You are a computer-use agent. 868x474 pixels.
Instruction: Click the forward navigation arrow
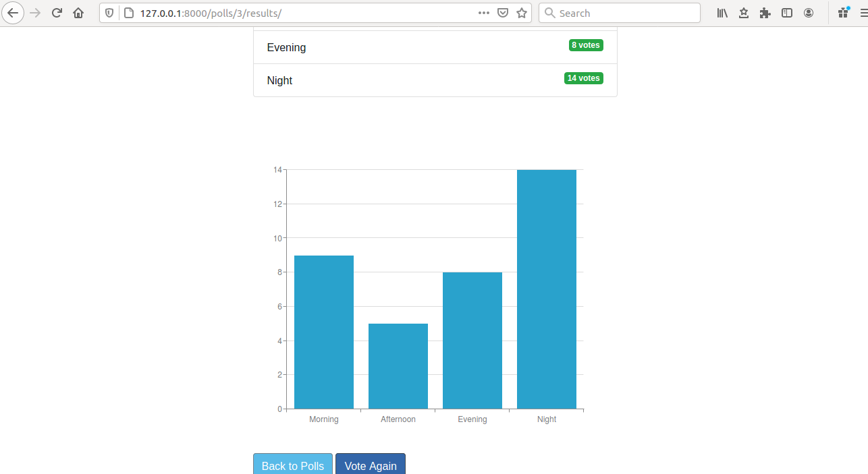coord(35,13)
